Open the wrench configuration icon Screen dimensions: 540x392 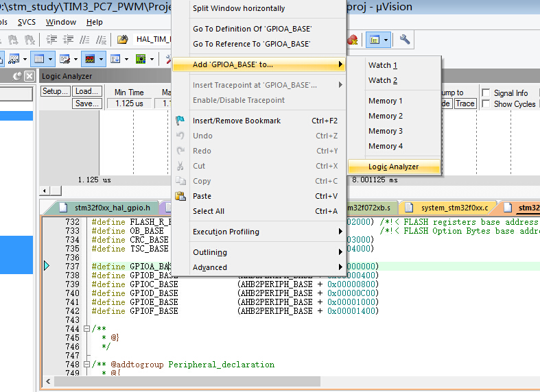[405, 40]
